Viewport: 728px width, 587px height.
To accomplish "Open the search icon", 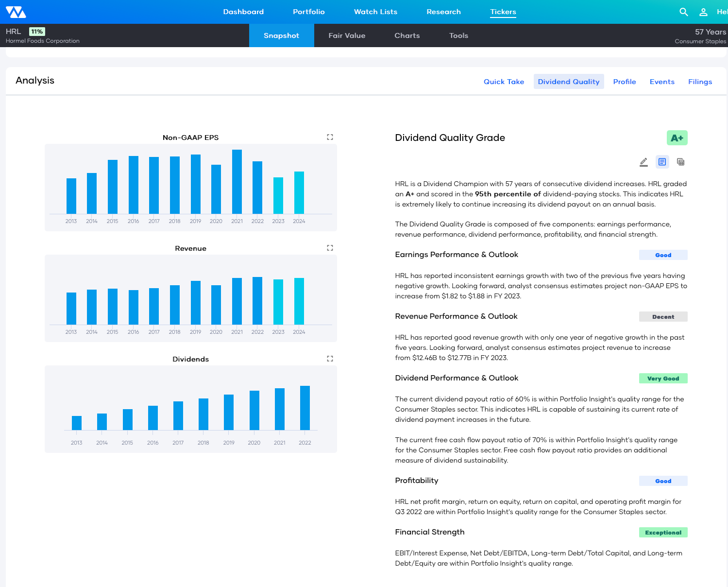I will coord(683,12).
